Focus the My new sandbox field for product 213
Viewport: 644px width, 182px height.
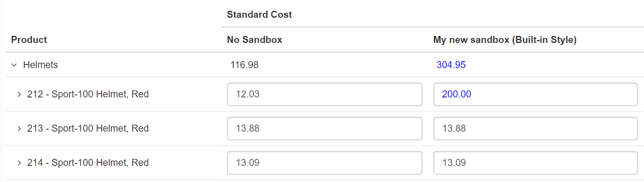(x=535, y=129)
